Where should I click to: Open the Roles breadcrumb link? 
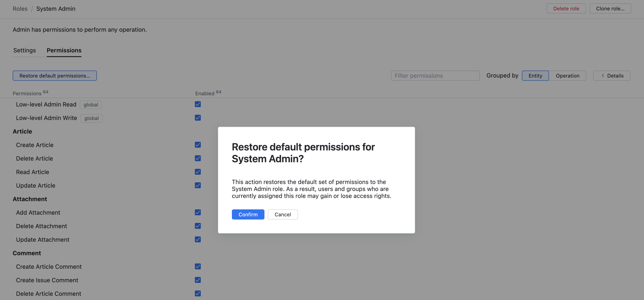[20, 8]
